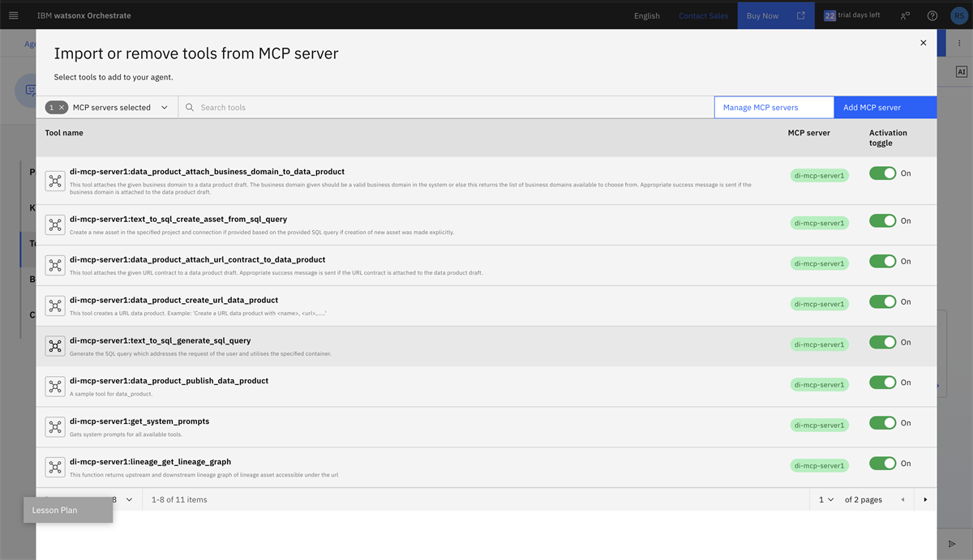
Task: Click di-mcp-server1 tag in lineage_get_lineage_graph row
Action: [819, 466]
